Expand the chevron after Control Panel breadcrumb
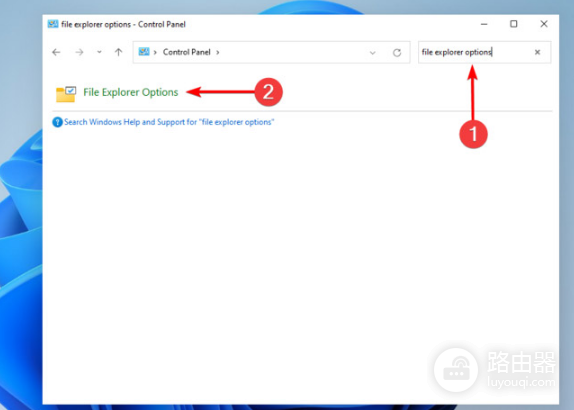574x410 pixels. (x=218, y=52)
